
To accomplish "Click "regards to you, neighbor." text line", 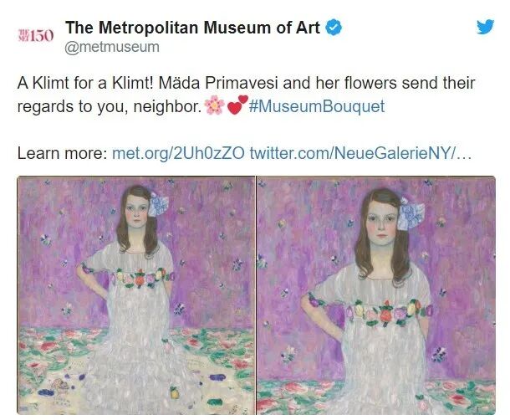I will coord(110,107).
